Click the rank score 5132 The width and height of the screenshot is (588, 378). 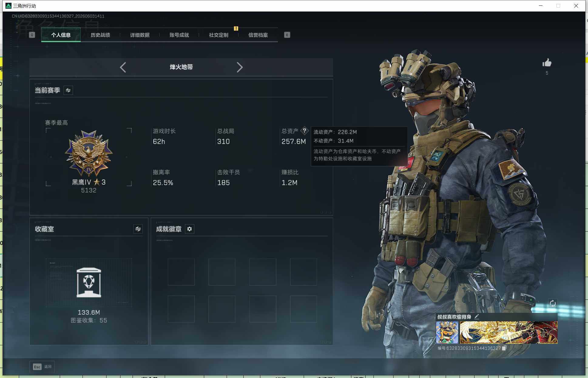click(89, 190)
